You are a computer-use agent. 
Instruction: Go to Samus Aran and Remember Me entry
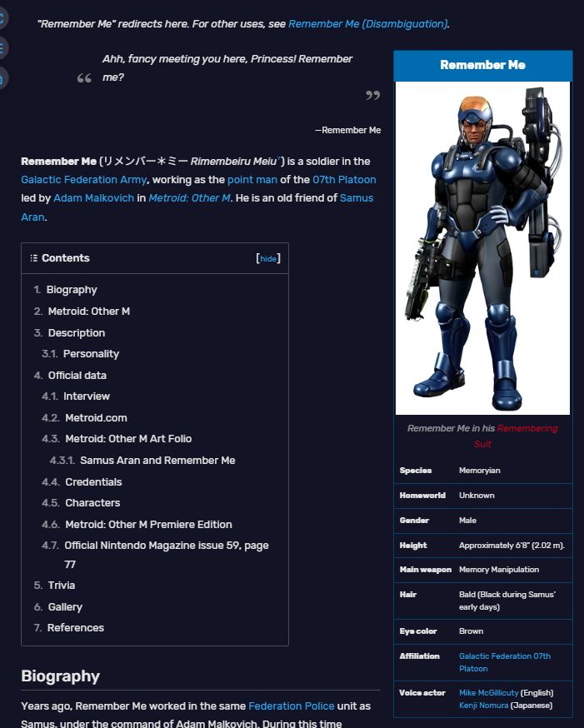(x=157, y=460)
